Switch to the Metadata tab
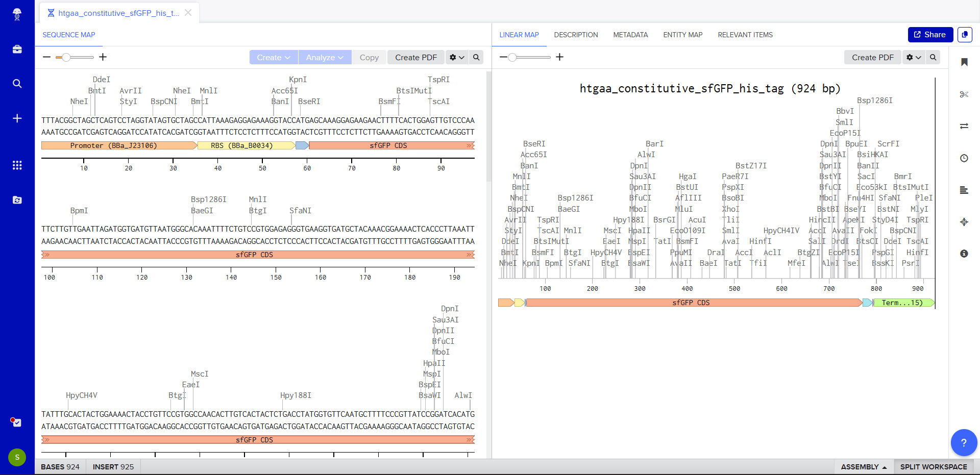Image resolution: width=980 pixels, height=475 pixels. click(630, 35)
